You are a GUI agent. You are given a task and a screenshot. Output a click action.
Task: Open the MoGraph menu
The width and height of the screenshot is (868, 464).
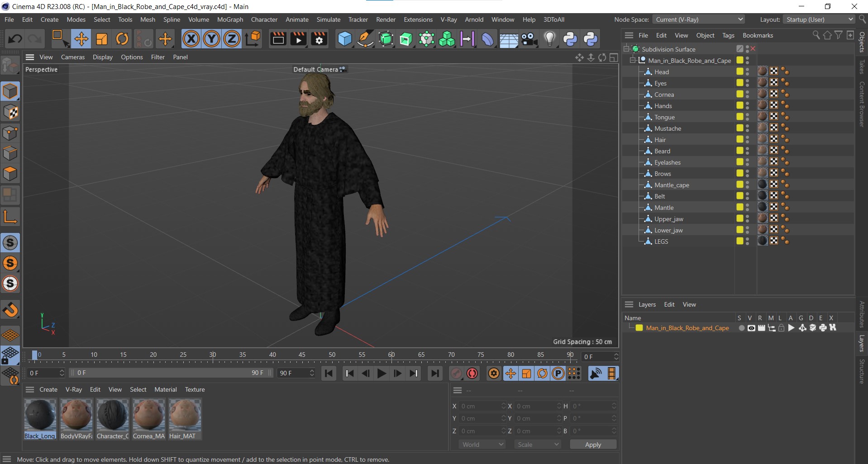pos(230,19)
